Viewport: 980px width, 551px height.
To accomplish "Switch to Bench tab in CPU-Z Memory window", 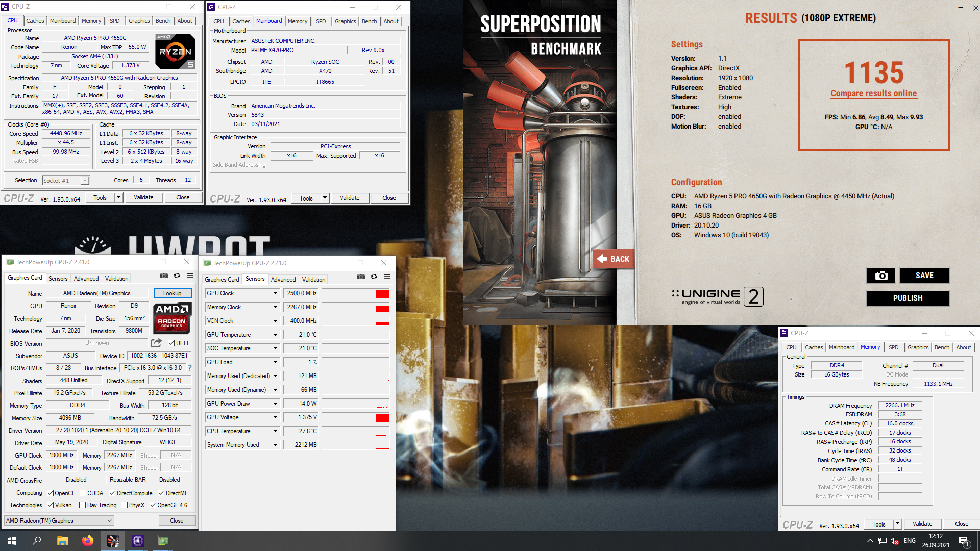I will 942,347.
